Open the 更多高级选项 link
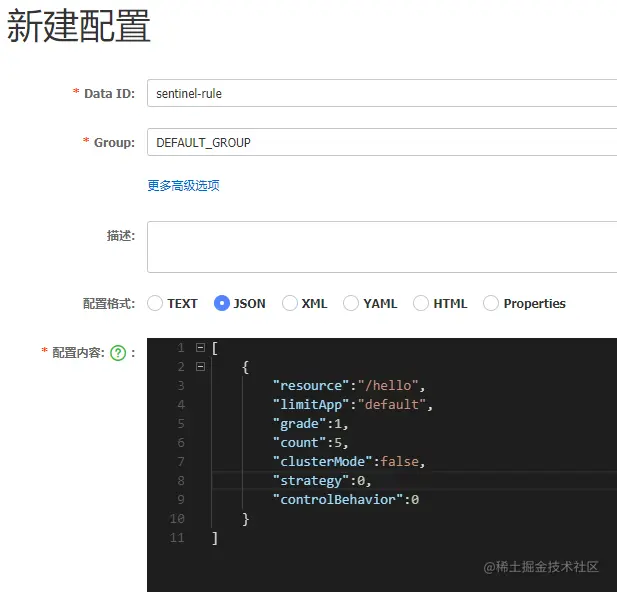This screenshot has width=617, height=592. (183, 185)
